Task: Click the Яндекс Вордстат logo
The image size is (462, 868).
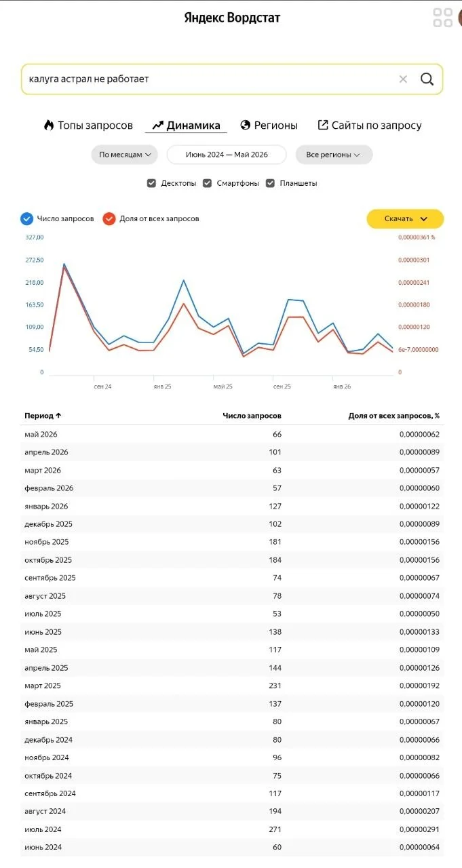Action: click(232, 18)
